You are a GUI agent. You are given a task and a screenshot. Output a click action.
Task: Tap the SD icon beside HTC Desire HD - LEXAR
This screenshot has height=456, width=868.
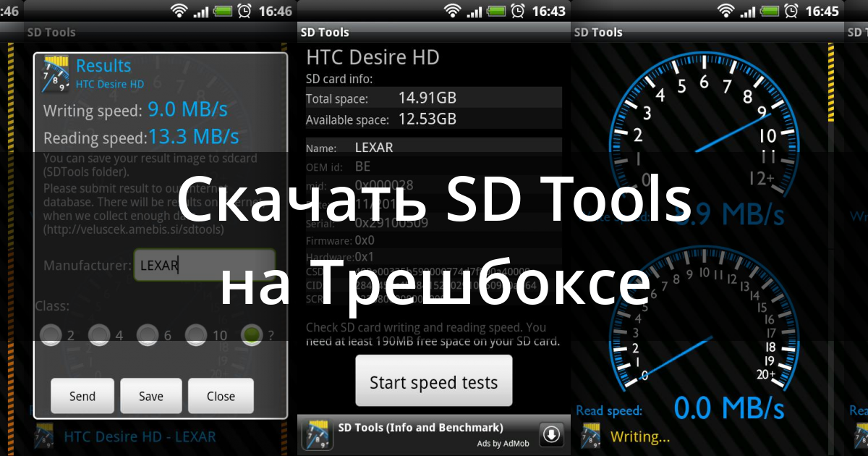pyautogui.click(x=44, y=436)
